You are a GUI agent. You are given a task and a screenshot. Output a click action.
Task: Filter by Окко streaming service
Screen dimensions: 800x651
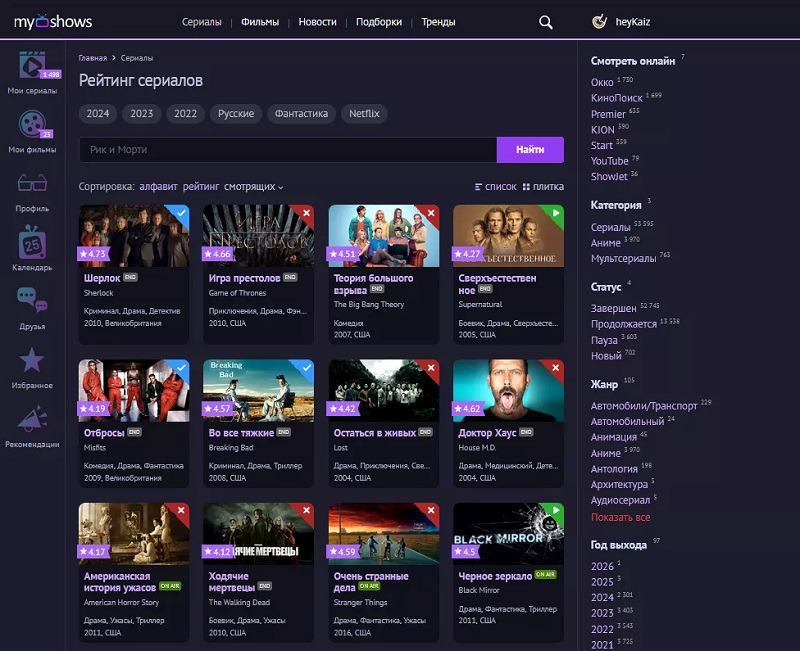click(x=602, y=82)
